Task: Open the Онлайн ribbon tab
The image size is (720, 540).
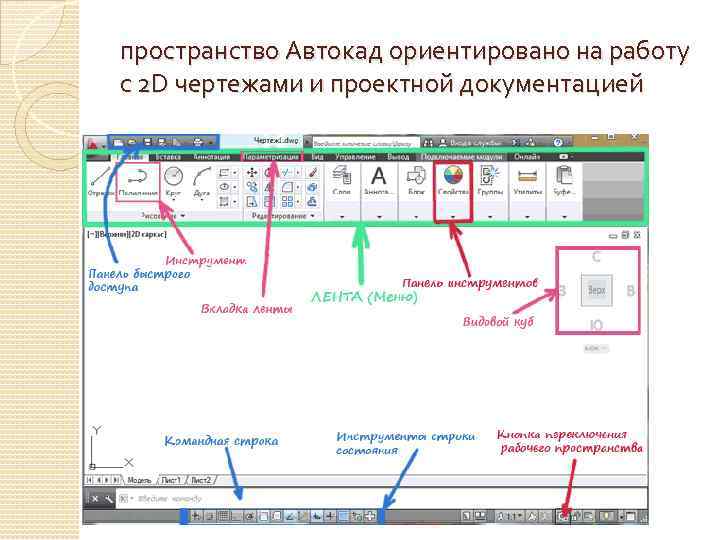Action: (x=527, y=157)
